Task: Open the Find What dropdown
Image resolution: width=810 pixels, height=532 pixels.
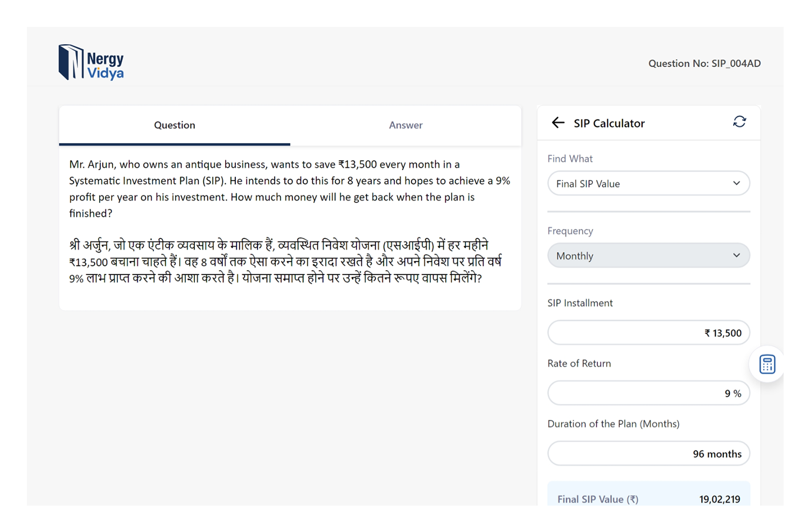Action: tap(648, 184)
